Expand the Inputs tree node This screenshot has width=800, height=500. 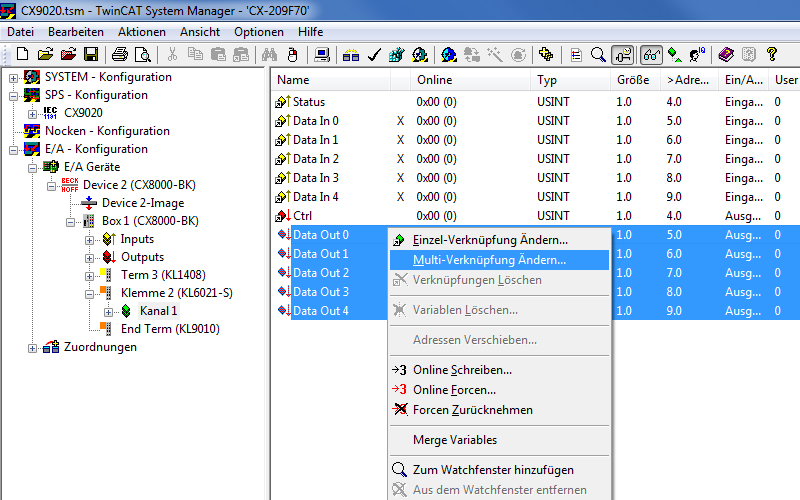(89, 240)
